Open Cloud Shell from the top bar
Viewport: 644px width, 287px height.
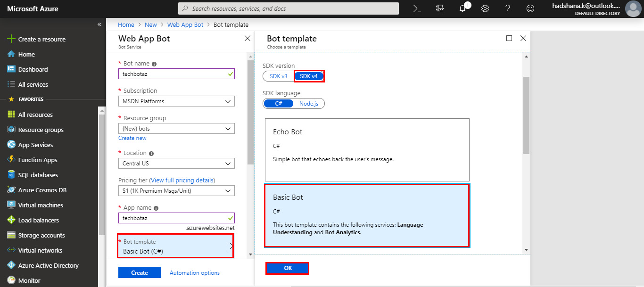click(x=417, y=8)
